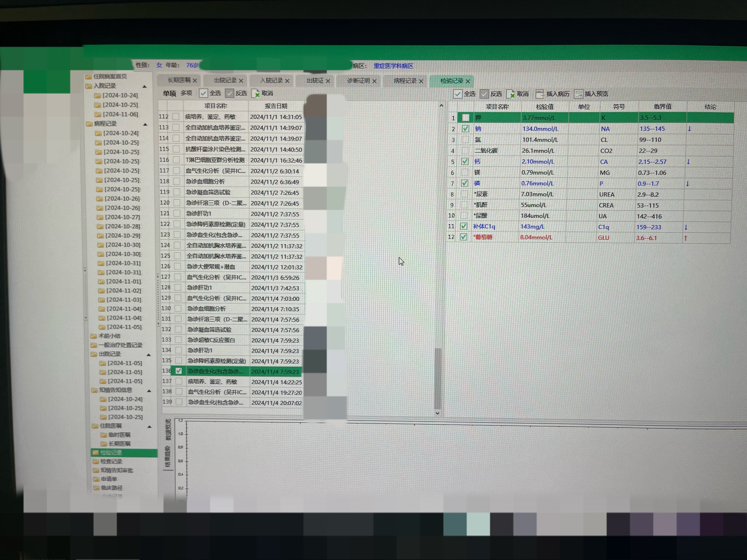Check the 钾 result row checkbox
Viewport: 747px width, 560px height.
point(465,117)
